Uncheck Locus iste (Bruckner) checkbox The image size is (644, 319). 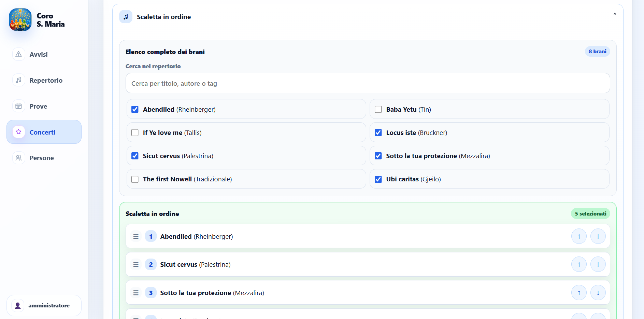(378, 133)
